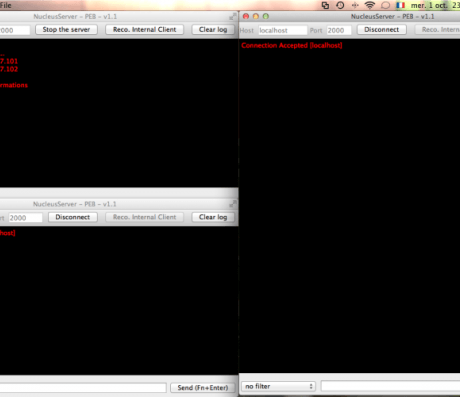Viewport: 460px width, 397px height.
Task: Open the Wi-Fi status icon in menu bar
Action: [370, 5]
